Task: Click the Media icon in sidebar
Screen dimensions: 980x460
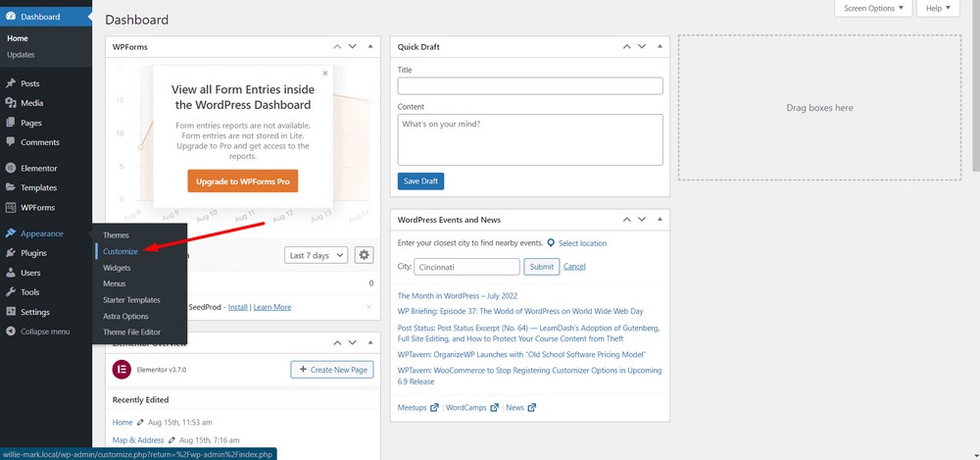Action: (10, 103)
